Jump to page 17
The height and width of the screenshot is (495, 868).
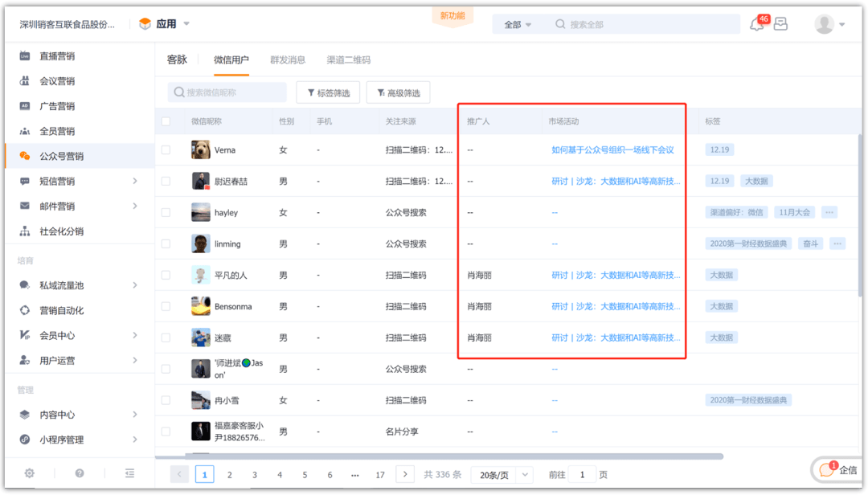[380, 475]
